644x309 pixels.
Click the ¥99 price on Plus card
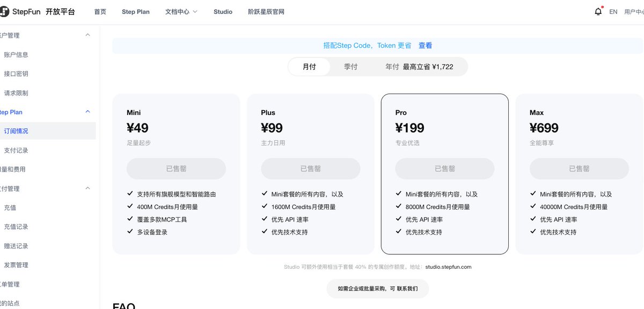click(x=272, y=128)
